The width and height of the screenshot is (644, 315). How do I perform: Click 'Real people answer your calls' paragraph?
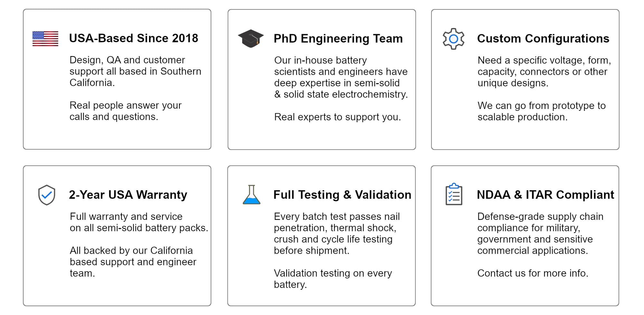[126, 111]
